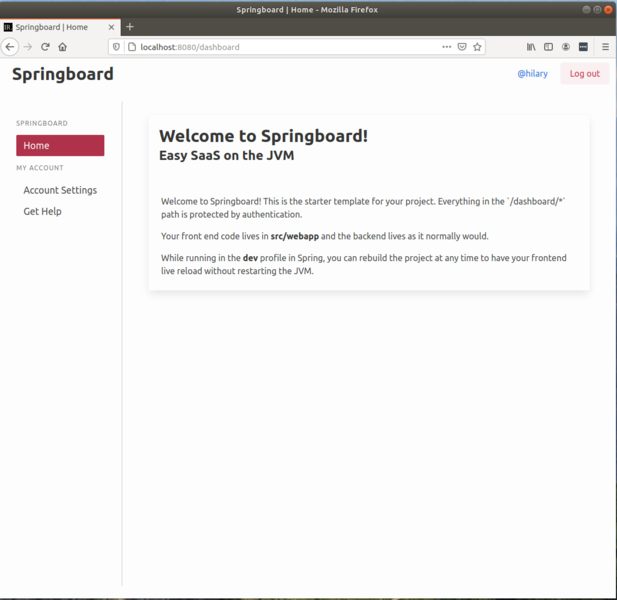
Task: Reload the current page
Action: point(45,47)
